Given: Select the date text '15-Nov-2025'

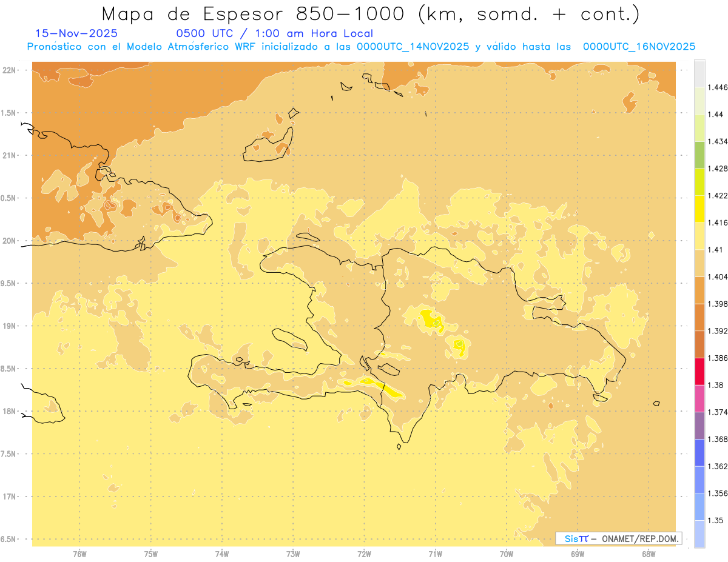Looking at the screenshot, I should [76, 34].
